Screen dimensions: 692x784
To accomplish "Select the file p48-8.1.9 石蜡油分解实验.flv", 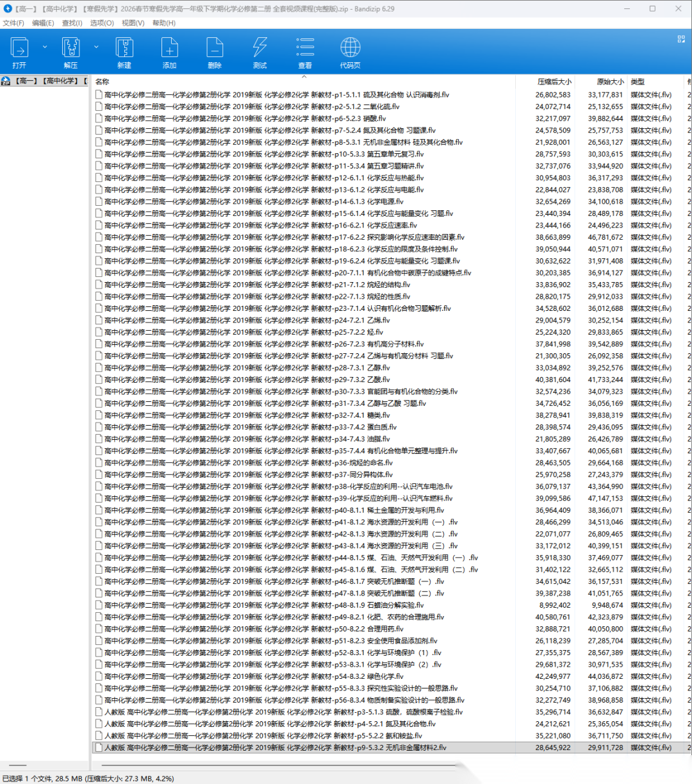I will (263, 605).
